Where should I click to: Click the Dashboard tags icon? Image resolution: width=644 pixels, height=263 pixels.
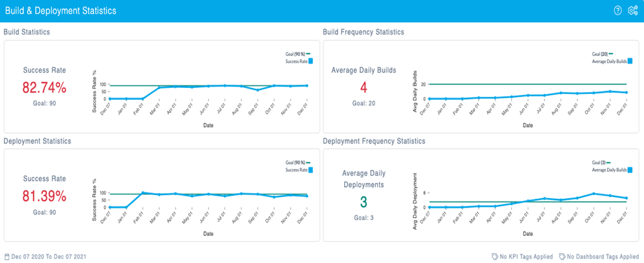[562, 257]
